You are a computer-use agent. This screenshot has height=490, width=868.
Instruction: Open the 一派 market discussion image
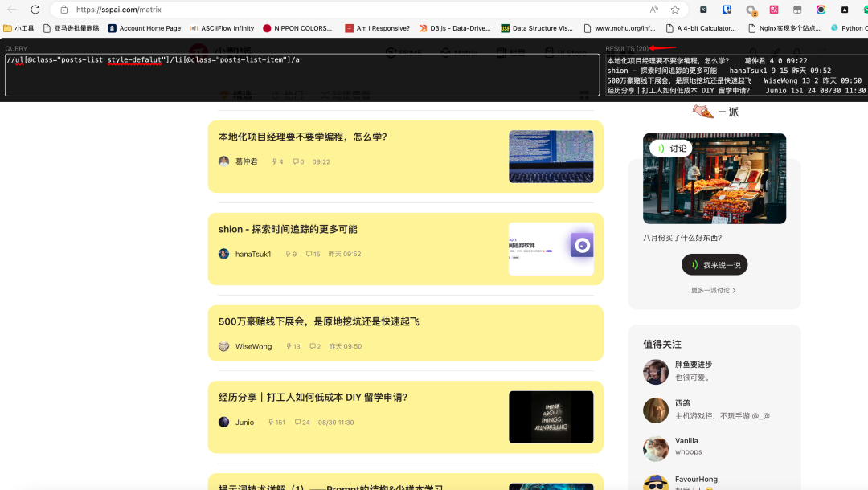pos(714,178)
